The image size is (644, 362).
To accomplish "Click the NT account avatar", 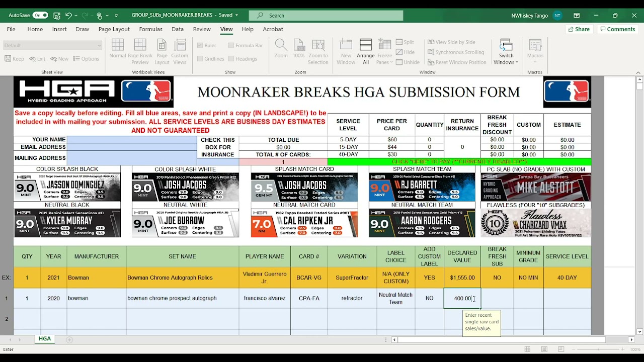I will point(557,16).
